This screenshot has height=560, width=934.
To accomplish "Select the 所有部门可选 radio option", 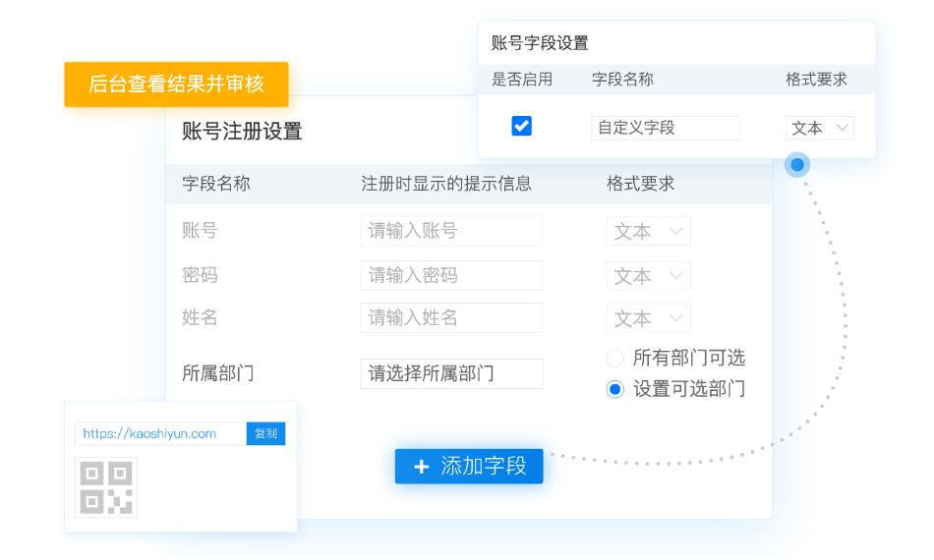I will pos(615,359).
